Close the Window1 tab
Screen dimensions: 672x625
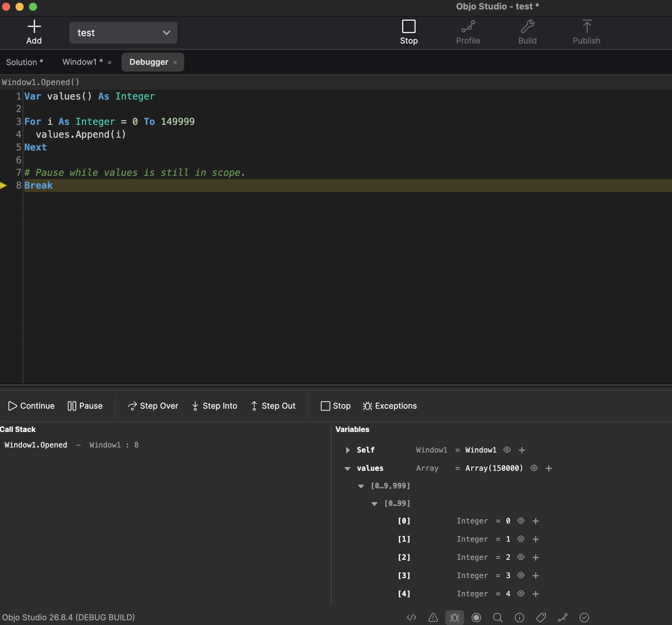click(110, 62)
